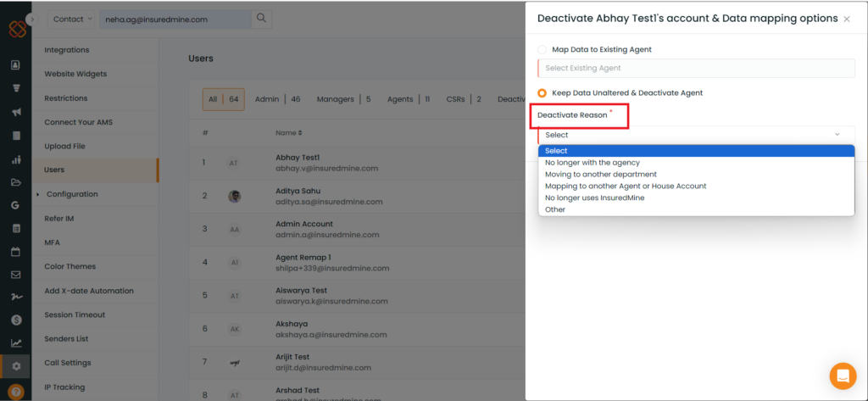Open the line chart analytics sidebar icon
The width and height of the screenshot is (868, 401).
pos(16,343)
